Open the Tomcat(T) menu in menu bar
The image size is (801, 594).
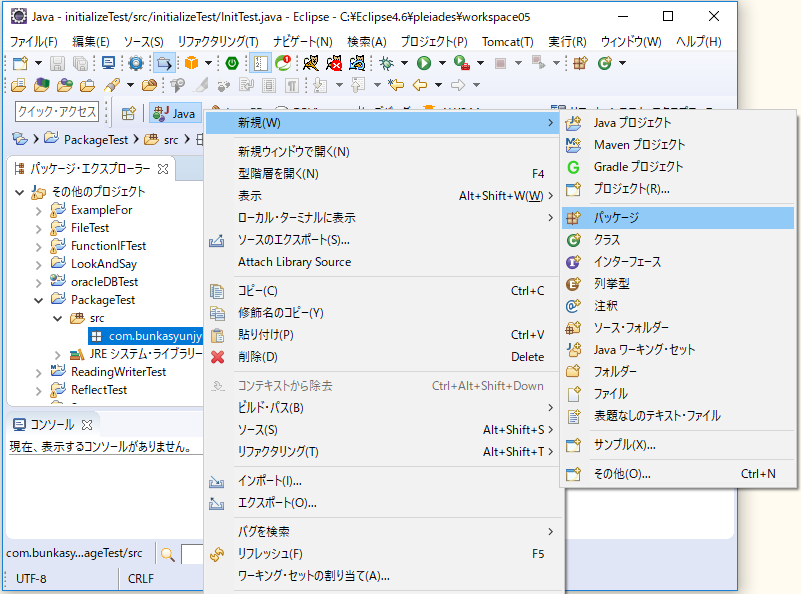tap(507, 41)
